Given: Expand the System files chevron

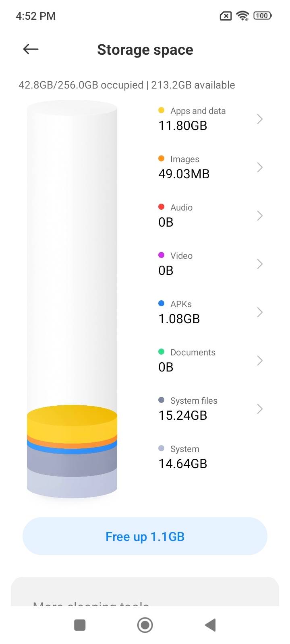Looking at the screenshot, I should pos(260,409).
